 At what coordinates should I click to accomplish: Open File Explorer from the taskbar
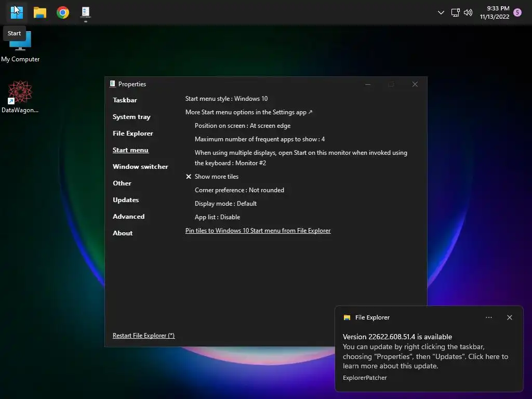tap(39, 12)
